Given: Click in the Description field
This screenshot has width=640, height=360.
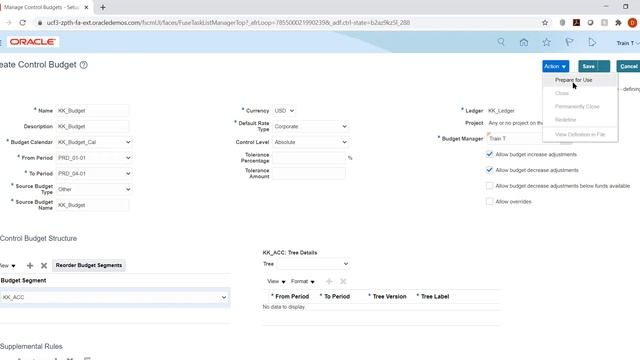Looking at the screenshot, I should point(92,127).
